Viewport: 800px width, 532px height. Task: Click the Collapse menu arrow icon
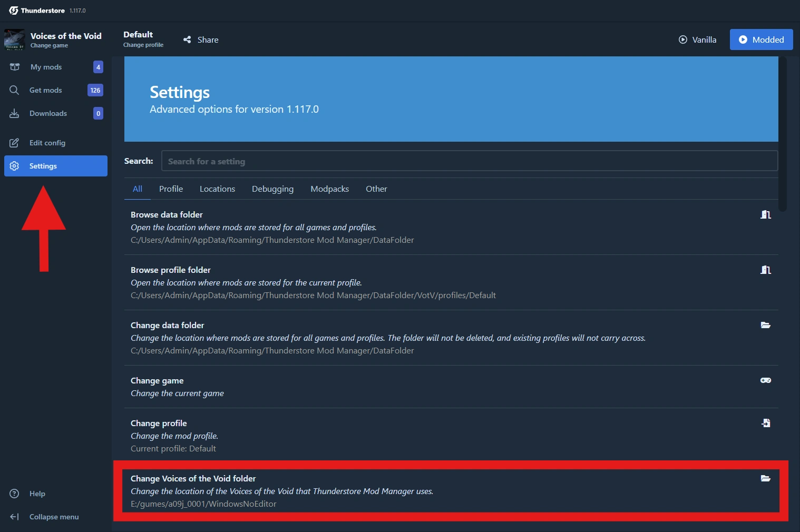14,517
